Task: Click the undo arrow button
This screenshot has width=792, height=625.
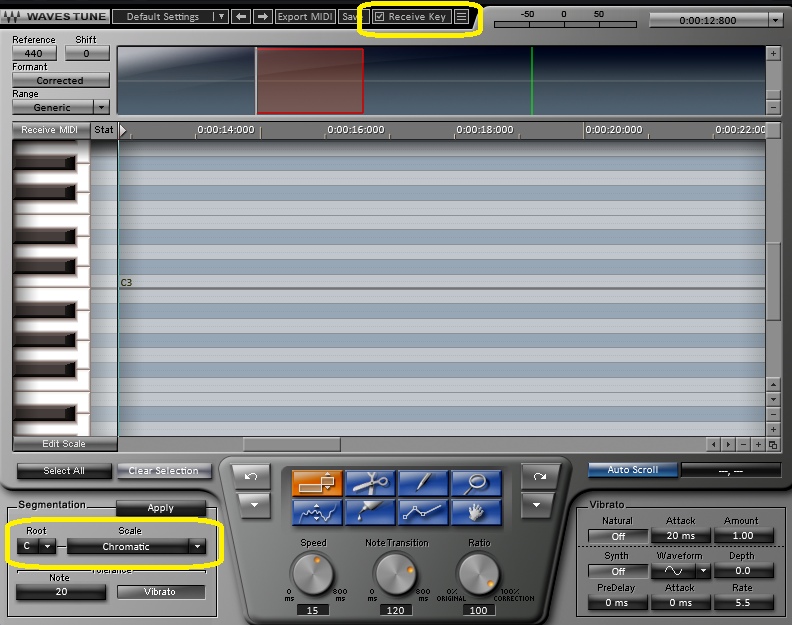Action: pyautogui.click(x=251, y=477)
